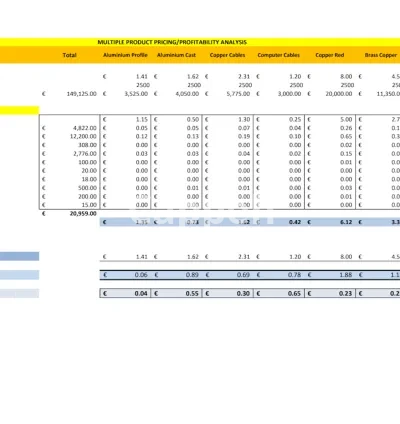
Task: Select the 'Aluminium Profile' column header
Action: (125, 55)
